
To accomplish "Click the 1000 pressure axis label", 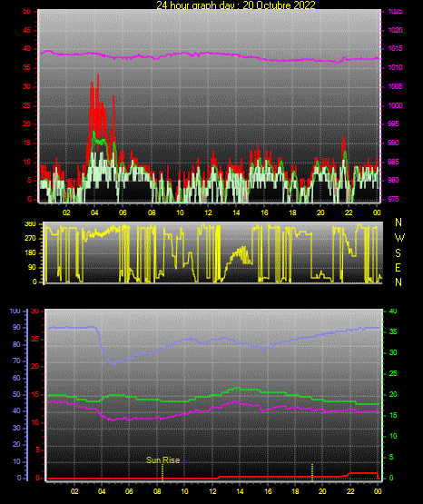I will tap(395, 105).
